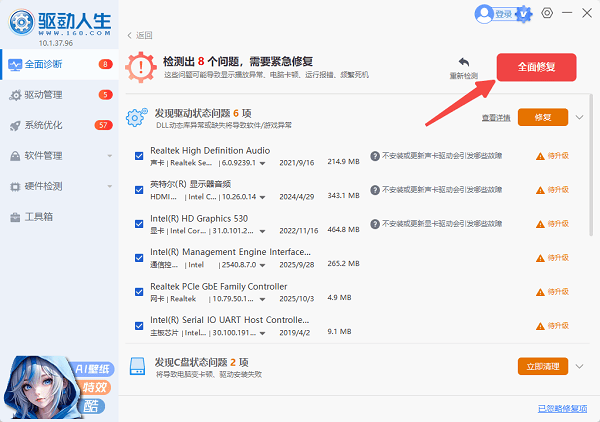
Task: Click 待升级 warning icon for Realtek High Definition Audio
Action: [x=540, y=156]
